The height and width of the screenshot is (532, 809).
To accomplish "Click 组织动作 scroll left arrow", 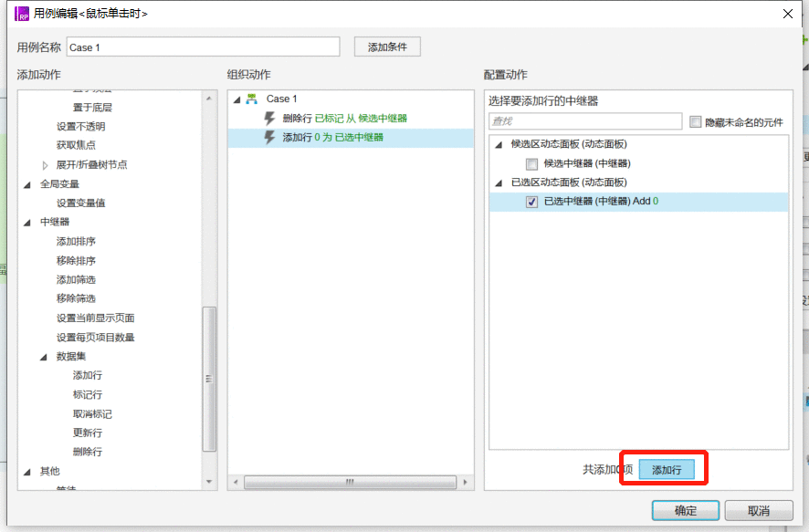I will [x=236, y=483].
